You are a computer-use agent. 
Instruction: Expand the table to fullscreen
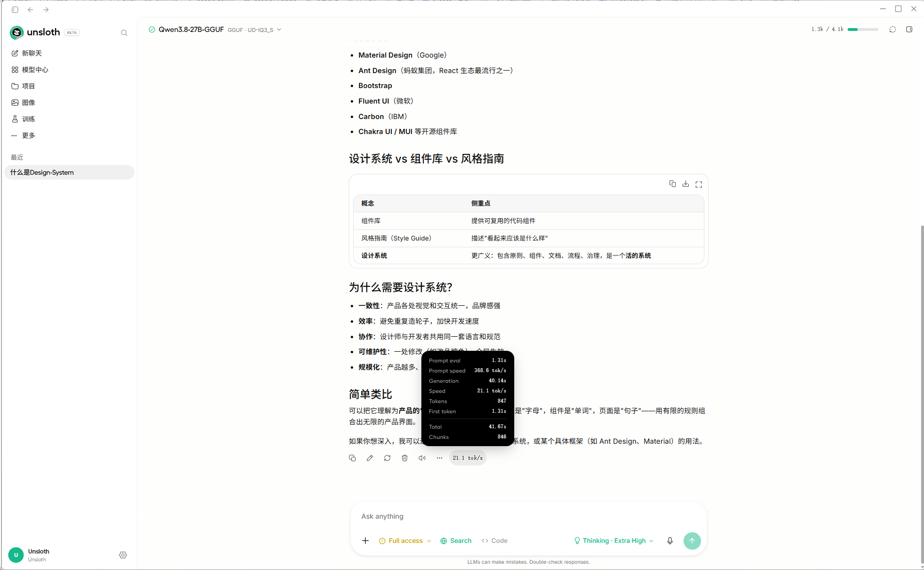pyautogui.click(x=699, y=184)
